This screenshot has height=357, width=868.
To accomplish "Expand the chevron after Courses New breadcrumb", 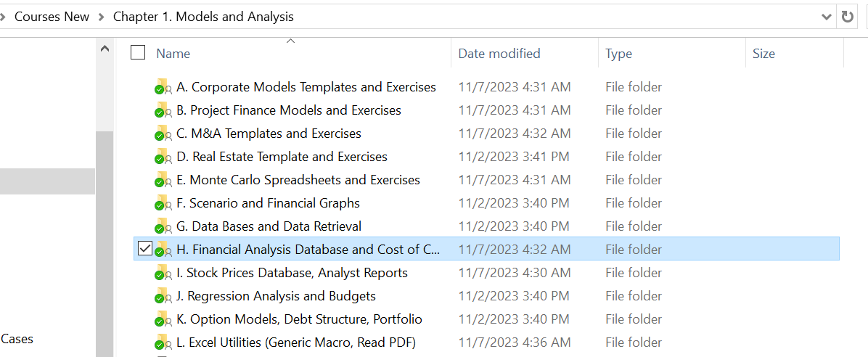I will pyautogui.click(x=101, y=17).
